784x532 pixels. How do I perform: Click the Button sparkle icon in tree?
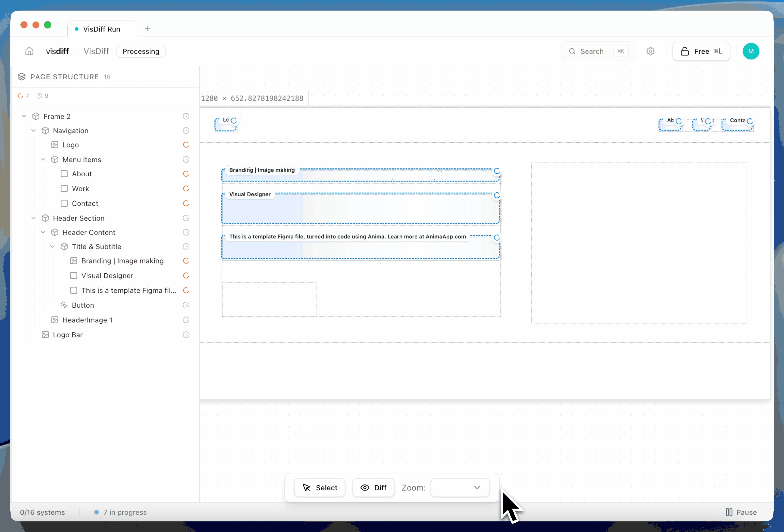pyautogui.click(x=64, y=305)
